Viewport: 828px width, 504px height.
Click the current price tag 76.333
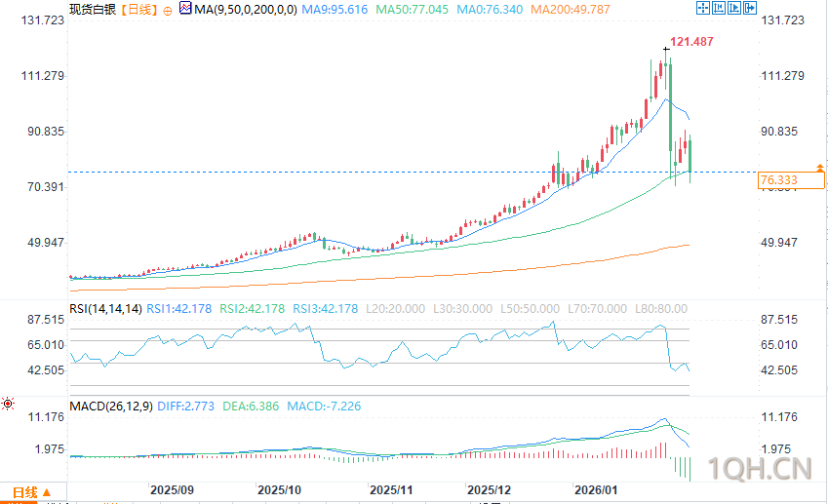click(791, 180)
